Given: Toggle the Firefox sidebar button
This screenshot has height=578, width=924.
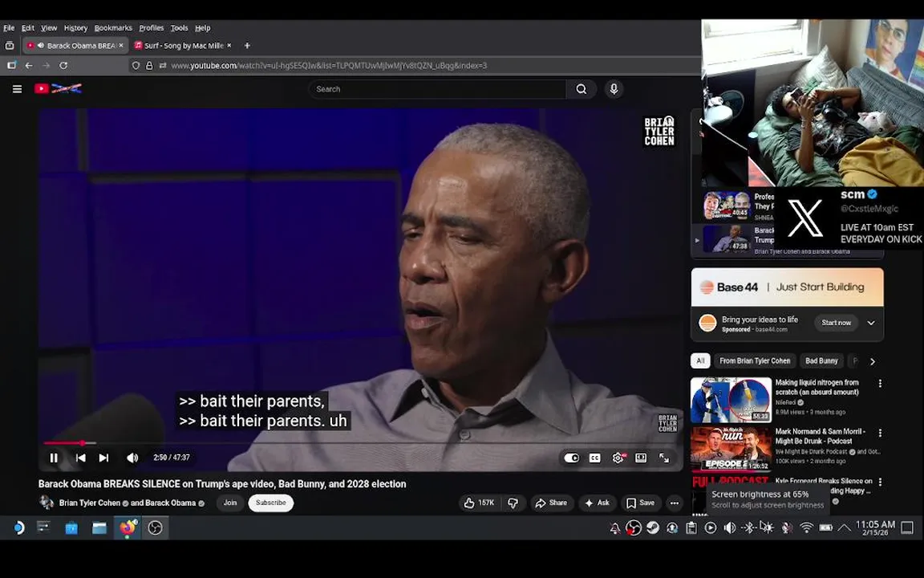Looking at the screenshot, I should (x=11, y=66).
